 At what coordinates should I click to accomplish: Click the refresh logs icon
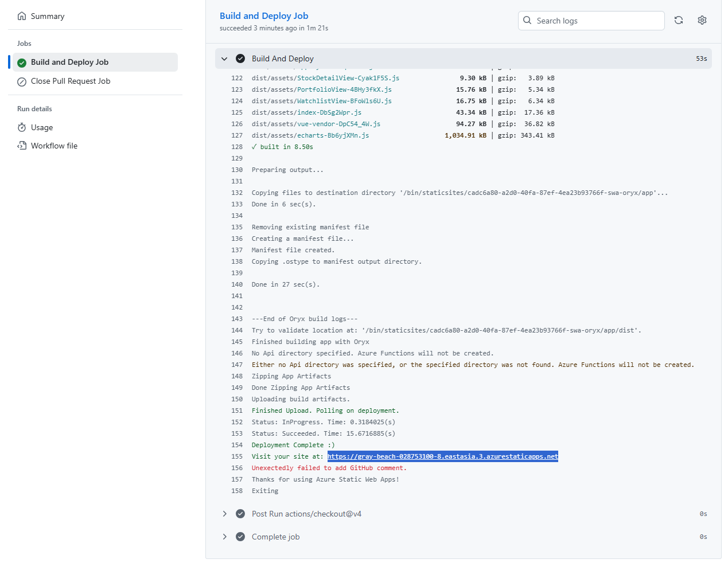click(x=679, y=20)
